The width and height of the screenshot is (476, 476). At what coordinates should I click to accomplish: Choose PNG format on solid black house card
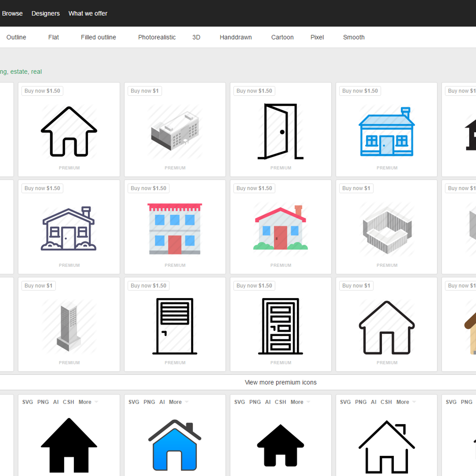(x=43, y=402)
